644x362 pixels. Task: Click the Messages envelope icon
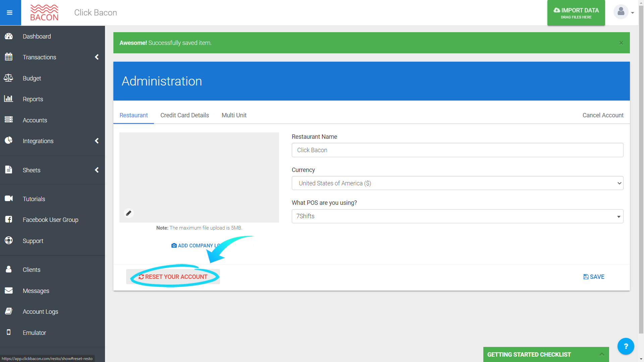click(x=9, y=291)
